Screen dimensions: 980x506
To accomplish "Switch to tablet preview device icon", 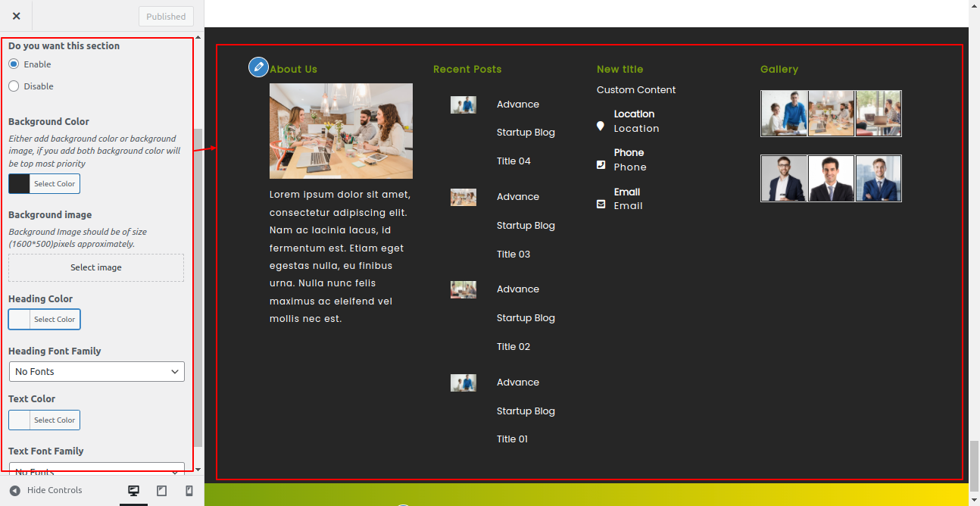I will click(x=161, y=491).
